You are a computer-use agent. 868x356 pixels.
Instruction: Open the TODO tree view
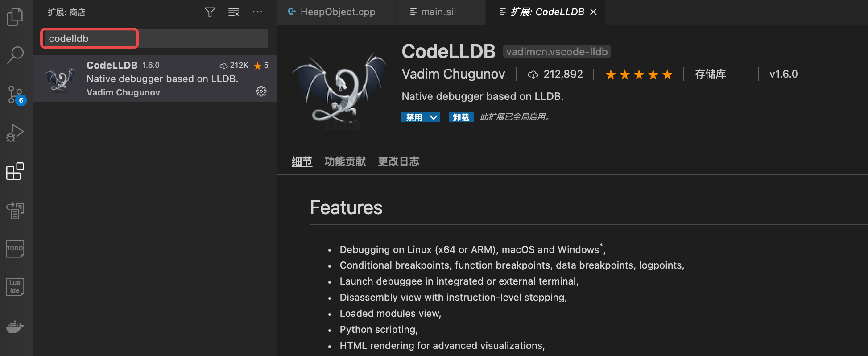pos(15,248)
